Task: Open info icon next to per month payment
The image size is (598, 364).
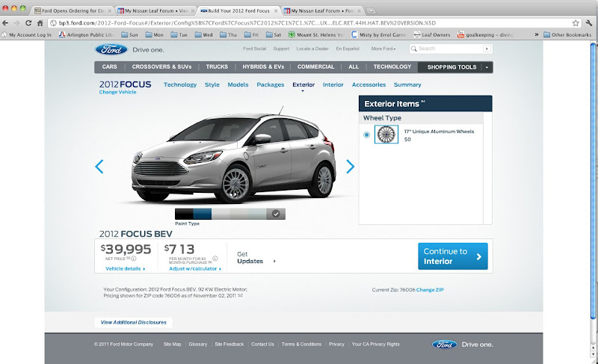Action: tap(215, 259)
